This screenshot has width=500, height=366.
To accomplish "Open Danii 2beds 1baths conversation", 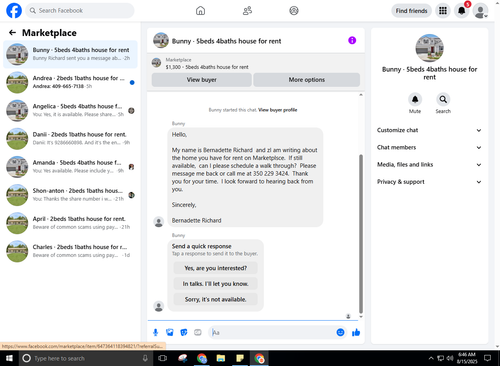I will point(70,139).
